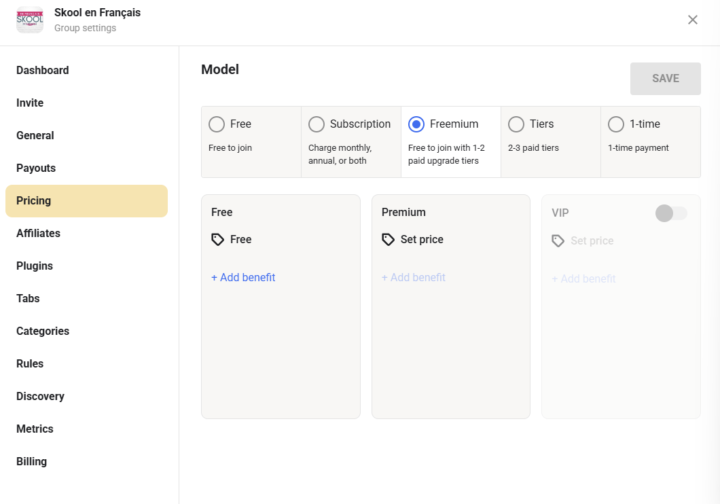The height and width of the screenshot is (504, 720).
Task: Add benefit to the Free tier
Action: click(243, 277)
